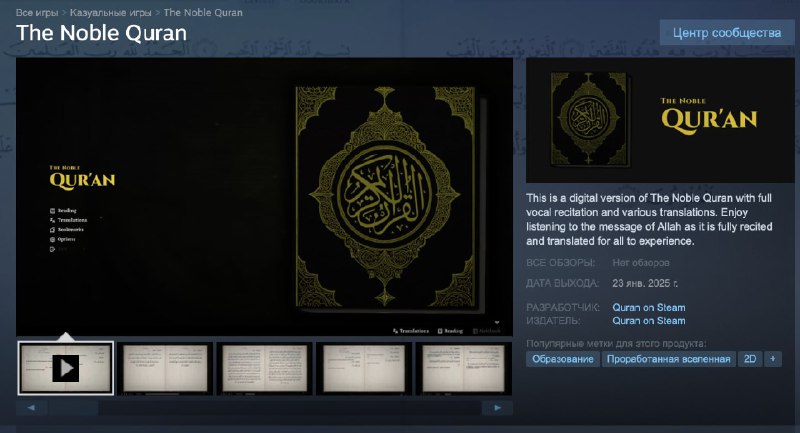Click the Reading icon in game menu
This screenshot has height=433, width=800.
click(x=51, y=211)
